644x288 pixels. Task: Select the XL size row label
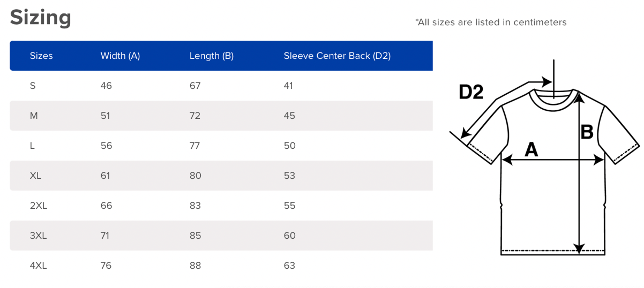click(35, 176)
